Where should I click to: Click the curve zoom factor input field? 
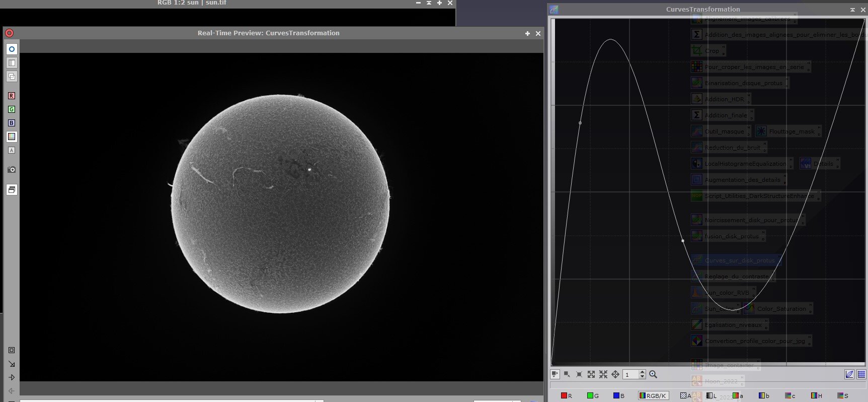point(630,374)
